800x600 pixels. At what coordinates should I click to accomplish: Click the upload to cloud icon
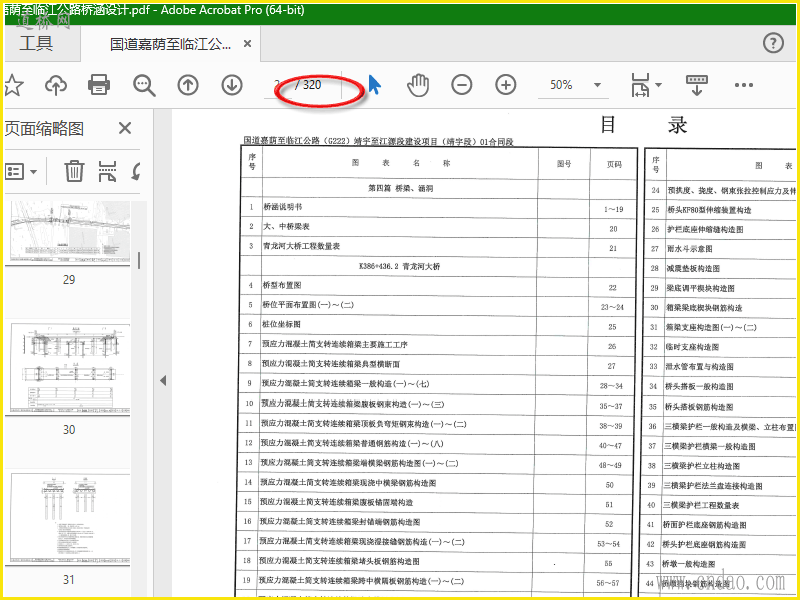56,85
